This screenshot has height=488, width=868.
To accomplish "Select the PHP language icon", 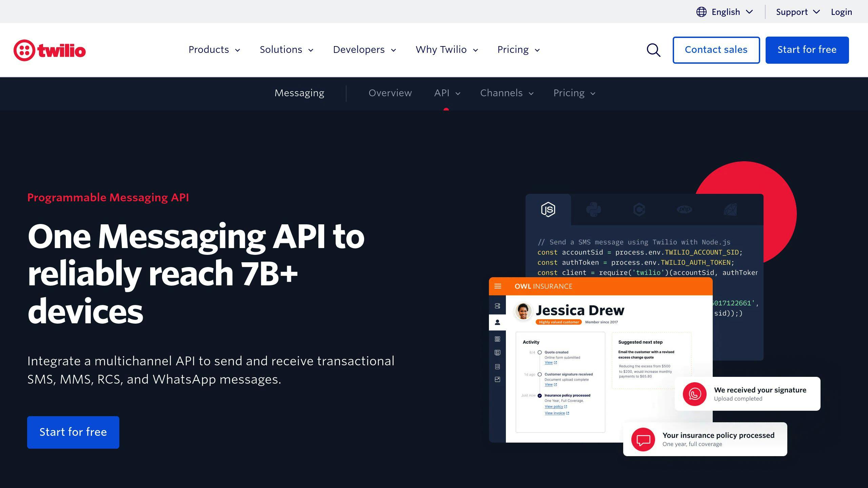I will click(684, 209).
